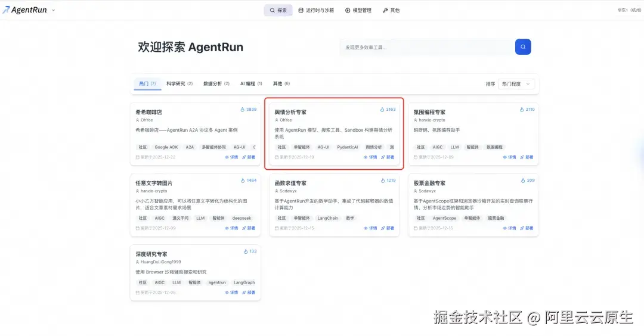Deploy 深度研究专家 with its rocket 部署 icon
Viewport: 644px width, 336px height.
(x=249, y=293)
